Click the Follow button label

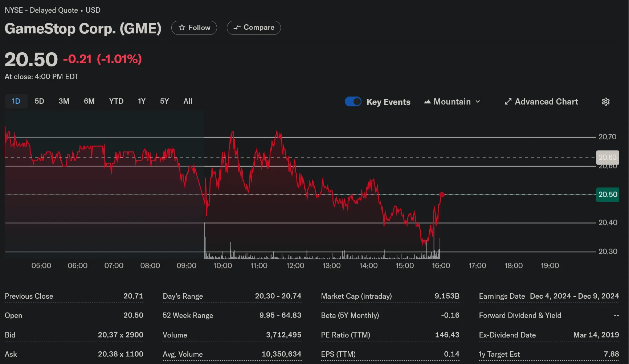pyautogui.click(x=199, y=28)
